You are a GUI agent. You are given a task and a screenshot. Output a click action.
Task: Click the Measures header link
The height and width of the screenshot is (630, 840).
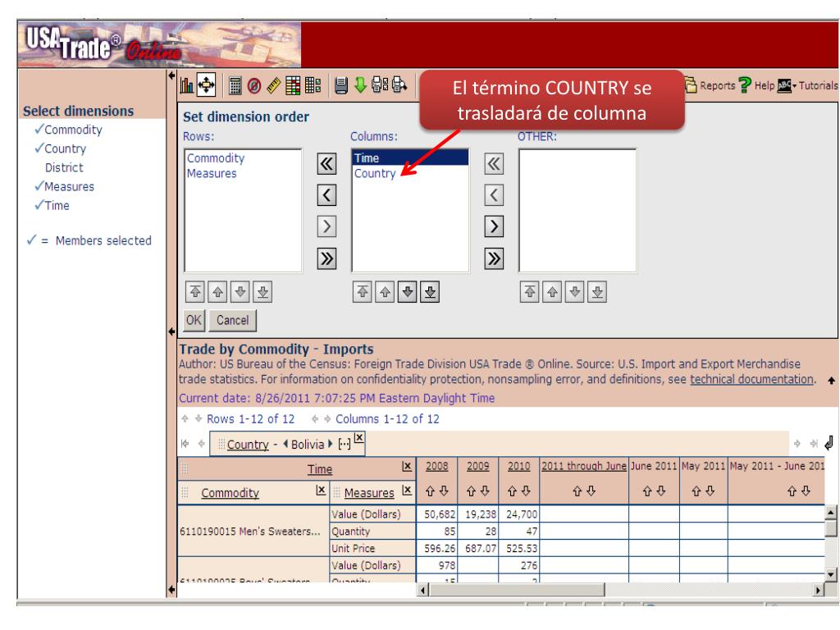point(369,493)
